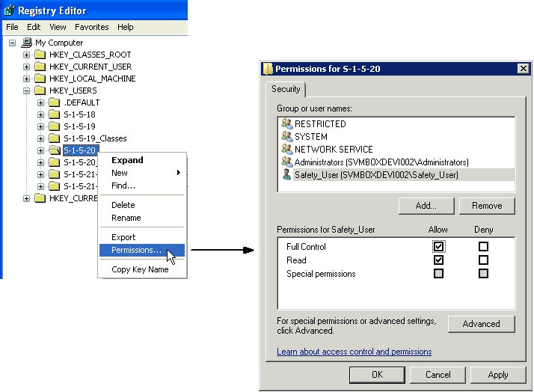Click the Administrators group icon
Screen dimensions: 534x392
tap(286, 162)
